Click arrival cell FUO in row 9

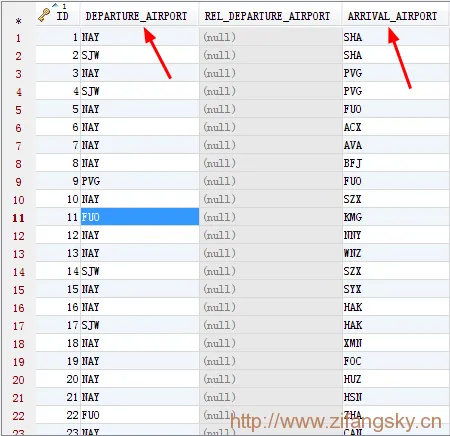[x=396, y=181]
